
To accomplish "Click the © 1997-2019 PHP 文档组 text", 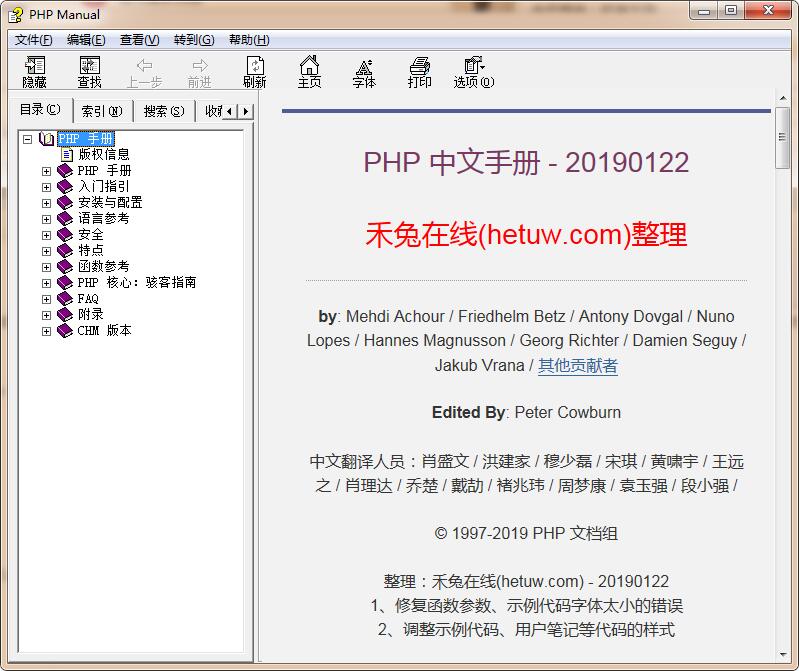I will point(526,533).
